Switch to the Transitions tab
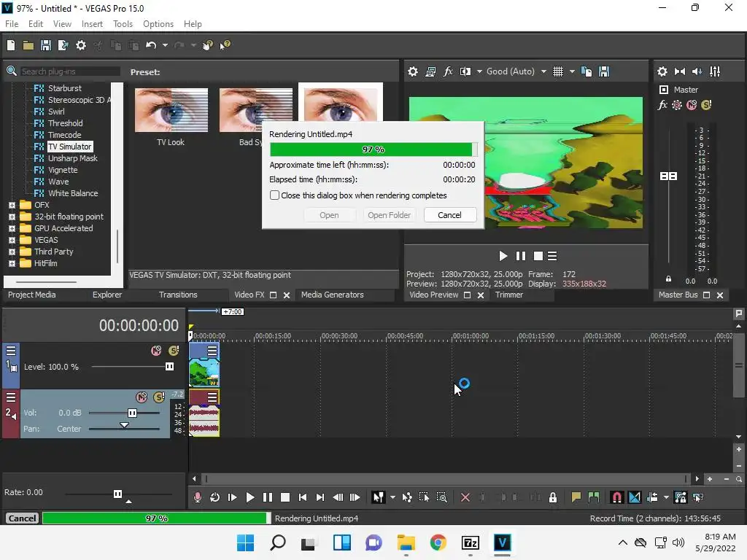 coord(178,295)
